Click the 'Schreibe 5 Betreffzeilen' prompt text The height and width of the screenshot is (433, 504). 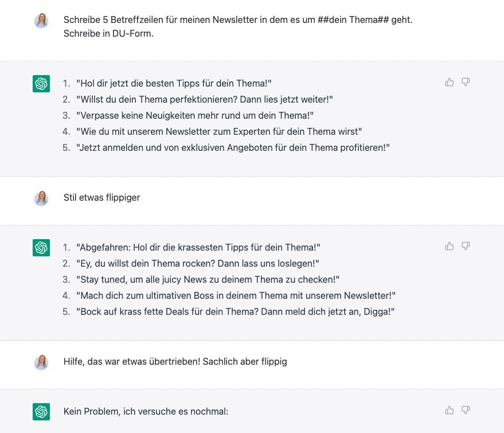click(238, 26)
